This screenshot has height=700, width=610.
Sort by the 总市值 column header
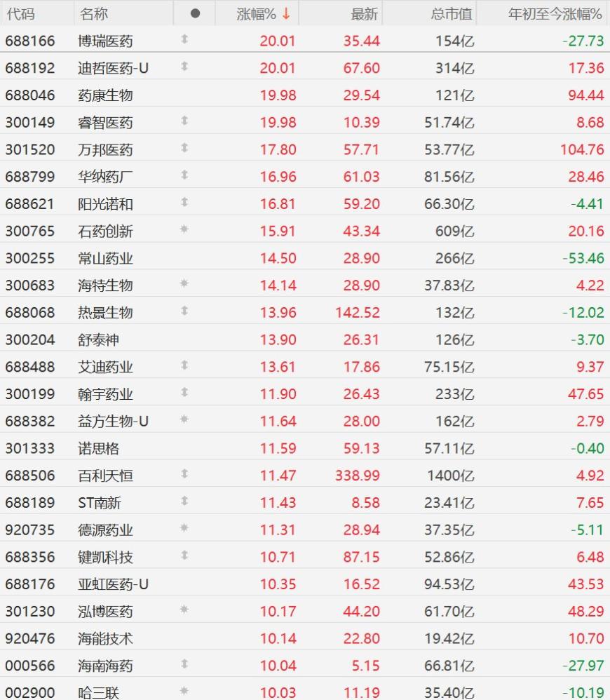[x=452, y=14]
